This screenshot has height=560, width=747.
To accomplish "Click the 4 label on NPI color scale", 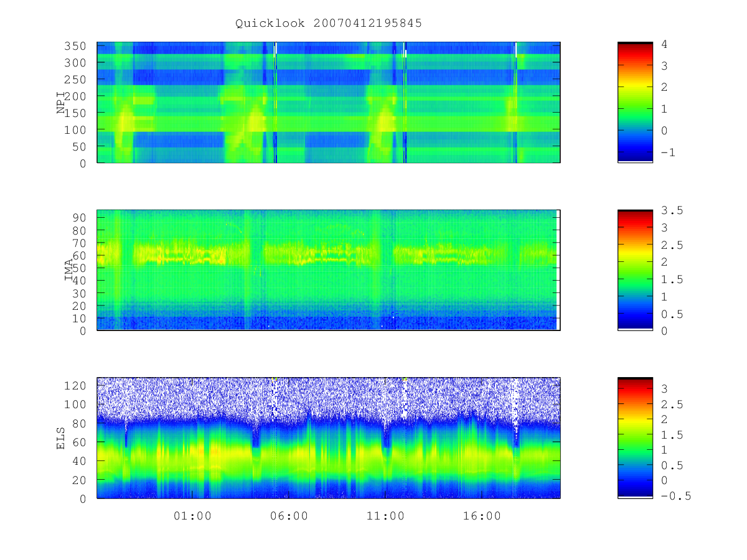I will pos(664,44).
